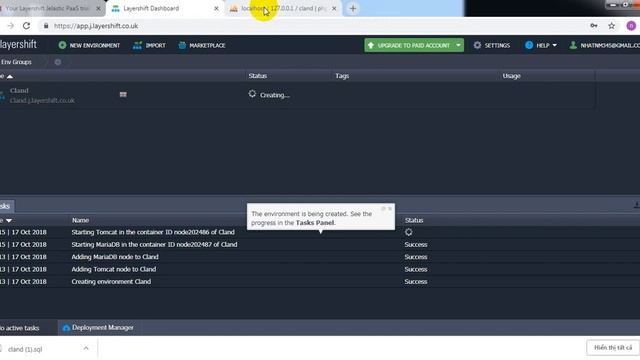Open a new browser tab
Image resolution: width=640 pixels, height=360 pixels.
click(x=353, y=8)
